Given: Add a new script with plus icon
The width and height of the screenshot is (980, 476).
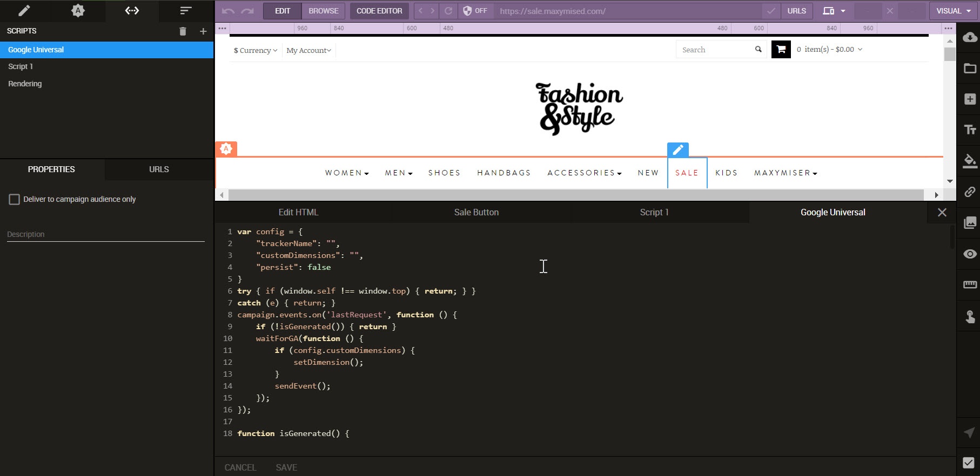Looking at the screenshot, I should pyautogui.click(x=203, y=31).
